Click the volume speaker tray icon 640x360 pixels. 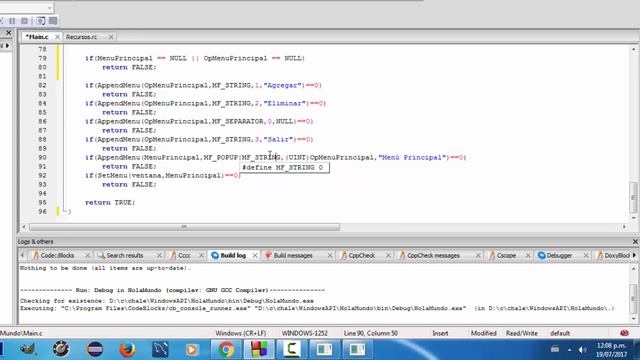coord(582,350)
